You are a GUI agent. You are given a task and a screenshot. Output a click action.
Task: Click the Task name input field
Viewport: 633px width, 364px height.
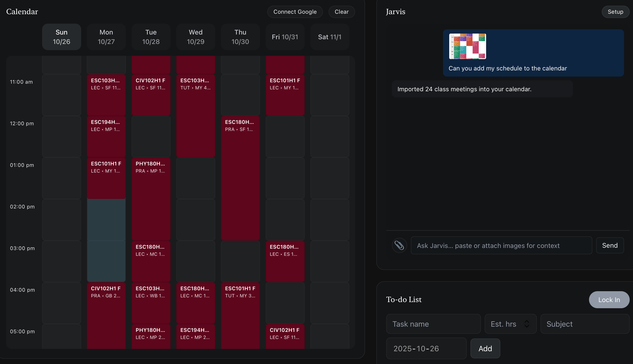pos(433,324)
